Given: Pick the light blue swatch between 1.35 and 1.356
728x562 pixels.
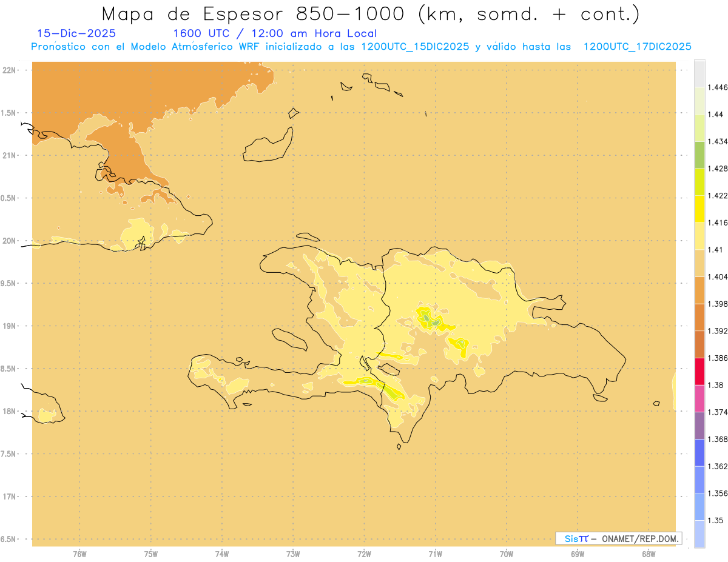Looking at the screenshot, I should click(x=699, y=506).
